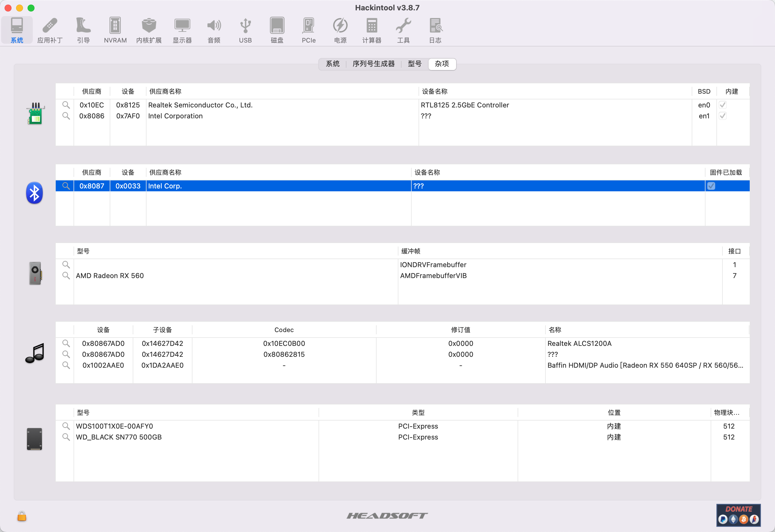Screen dimensions: 775x532
Task: Switch to the 型号 tab
Action: point(415,64)
